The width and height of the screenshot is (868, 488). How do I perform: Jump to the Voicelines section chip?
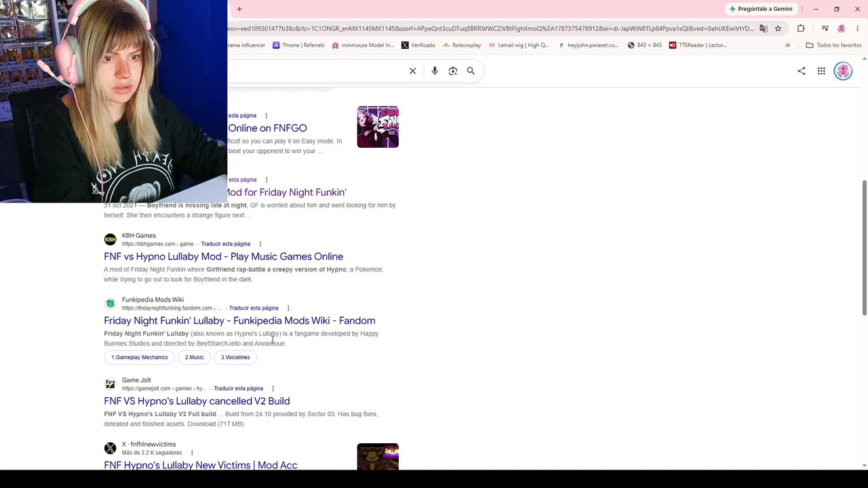coord(235,357)
